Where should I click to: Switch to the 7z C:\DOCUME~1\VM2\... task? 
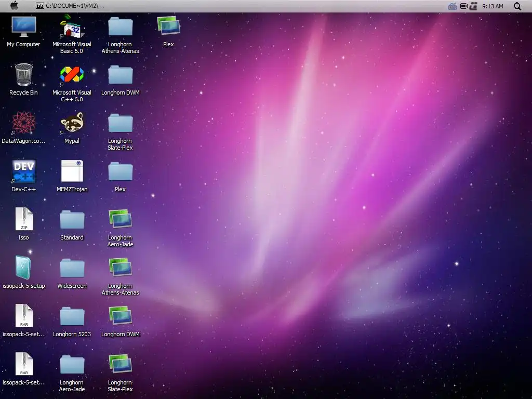[x=70, y=6]
